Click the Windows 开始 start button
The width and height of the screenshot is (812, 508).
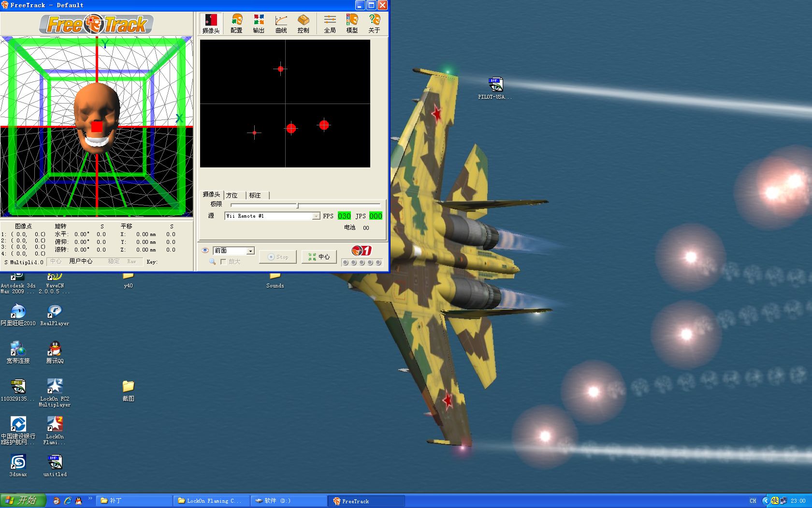pyautogui.click(x=23, y=500)
